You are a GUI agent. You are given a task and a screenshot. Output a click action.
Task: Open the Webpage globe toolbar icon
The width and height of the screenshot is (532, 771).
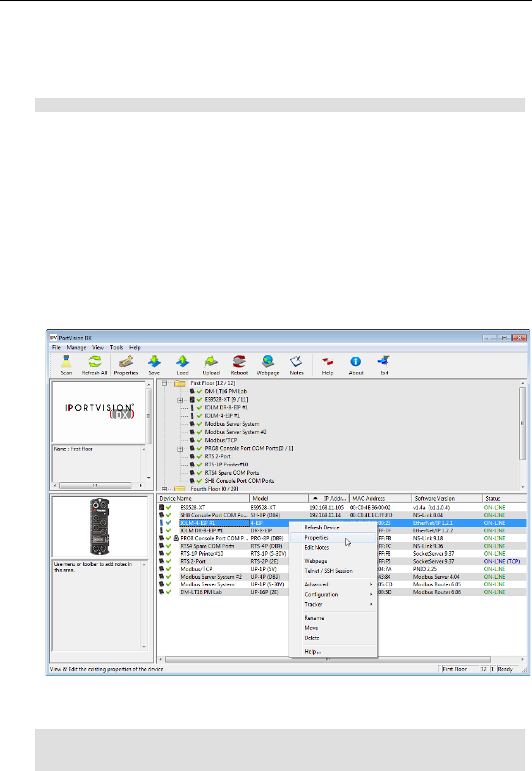(x=268, y=365)
